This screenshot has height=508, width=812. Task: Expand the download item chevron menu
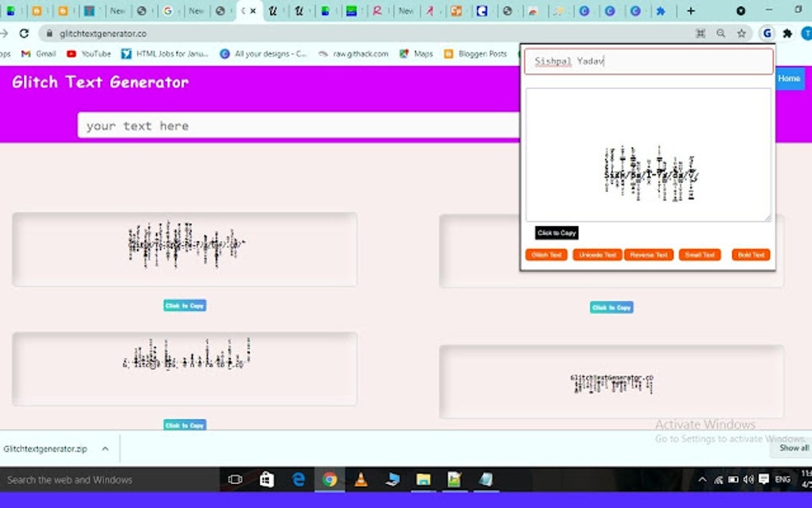click(105, 449)
